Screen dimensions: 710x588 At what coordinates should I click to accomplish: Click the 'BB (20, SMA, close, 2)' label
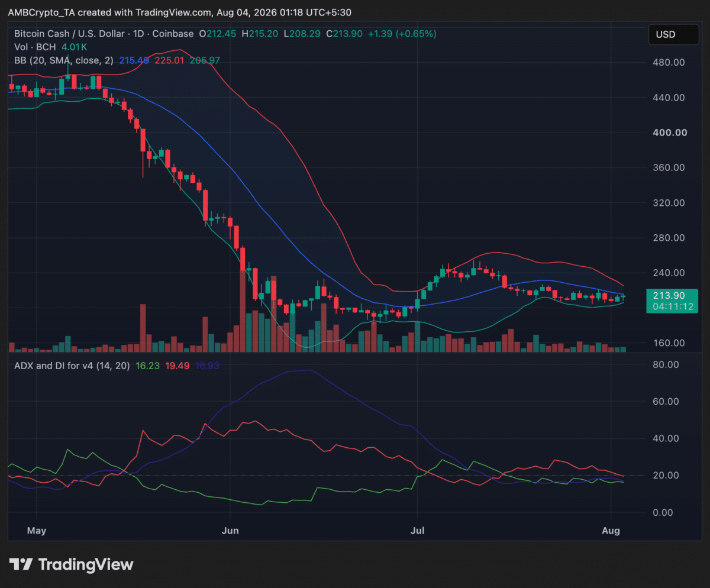tap(64, 60)
